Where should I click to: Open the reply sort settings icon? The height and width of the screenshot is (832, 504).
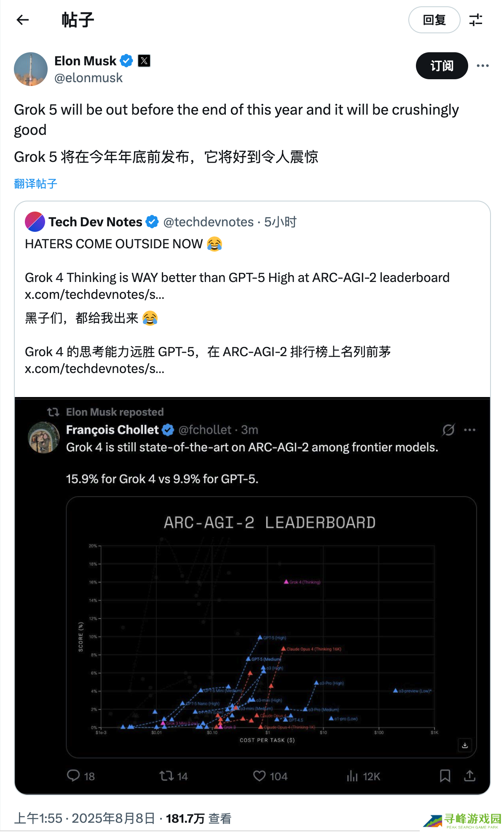(x=476, y=20)
